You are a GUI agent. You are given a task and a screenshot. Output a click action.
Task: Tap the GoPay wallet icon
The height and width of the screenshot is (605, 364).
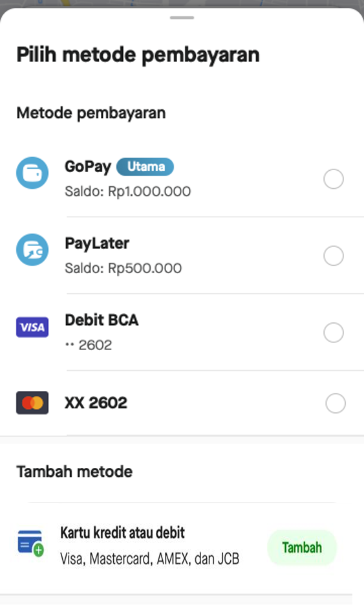tap(32, 173)
